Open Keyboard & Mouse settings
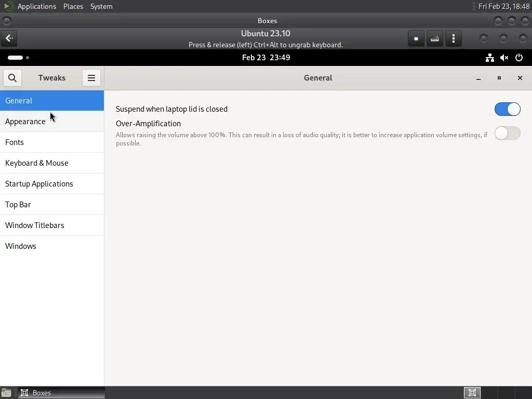532x399 pixels. point(52,163)
